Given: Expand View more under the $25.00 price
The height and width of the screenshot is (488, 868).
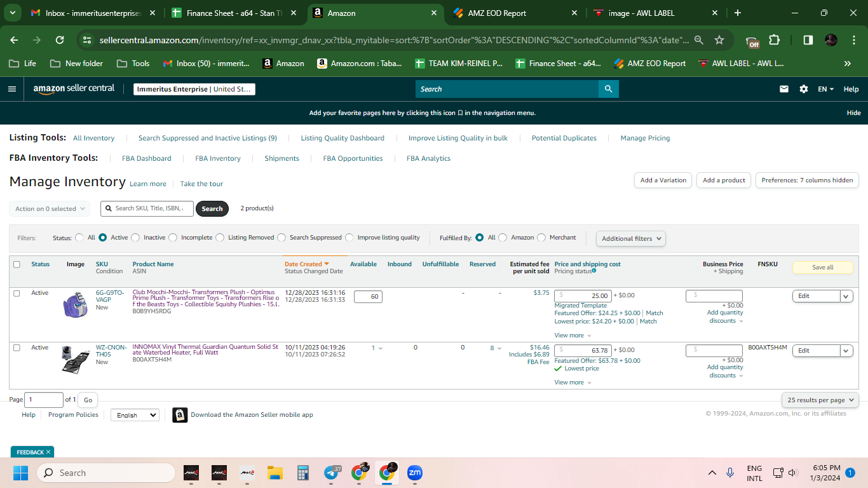Looking at the screenshot, I should tap(573, 335).
